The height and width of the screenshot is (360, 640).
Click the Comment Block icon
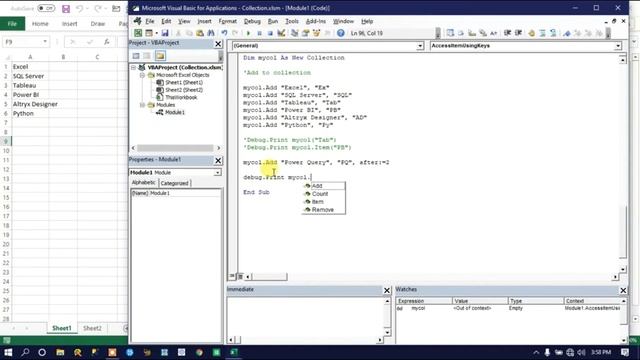pos(542,33)
